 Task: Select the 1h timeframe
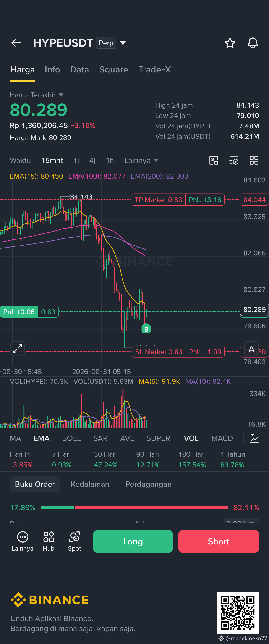[110, 160]
